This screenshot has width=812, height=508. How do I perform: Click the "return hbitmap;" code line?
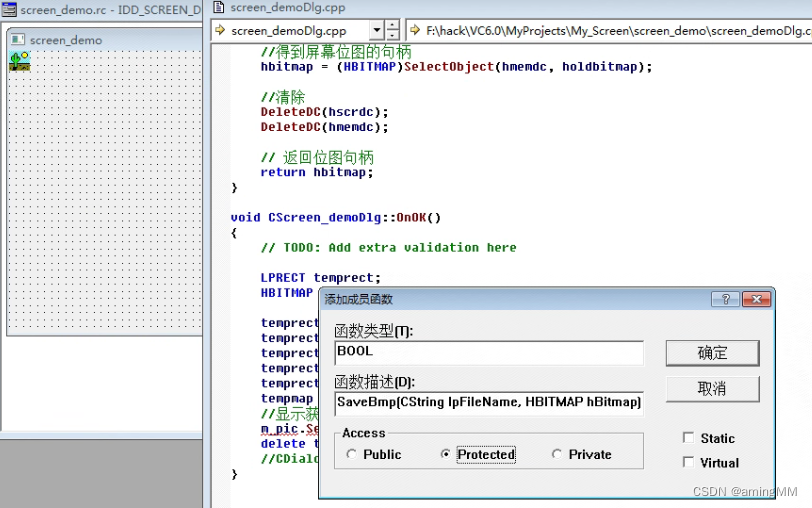click(x=316, y=172)
